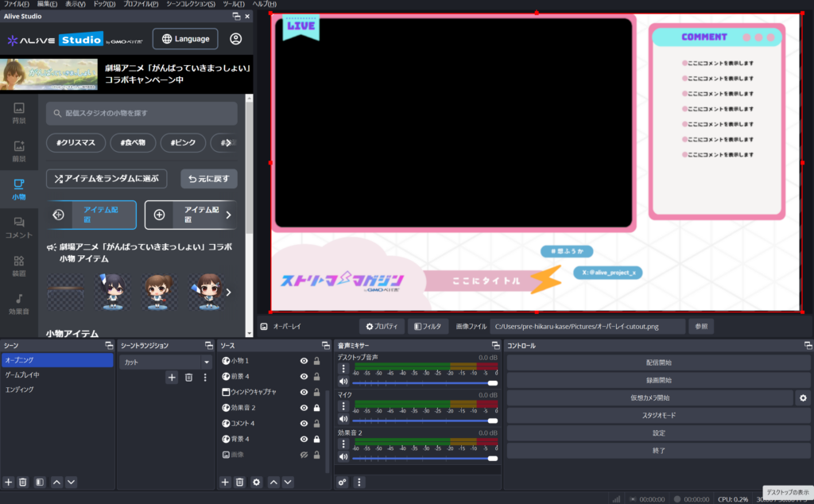
Task: Open the プロファイル menu
Action: point(141,4)
